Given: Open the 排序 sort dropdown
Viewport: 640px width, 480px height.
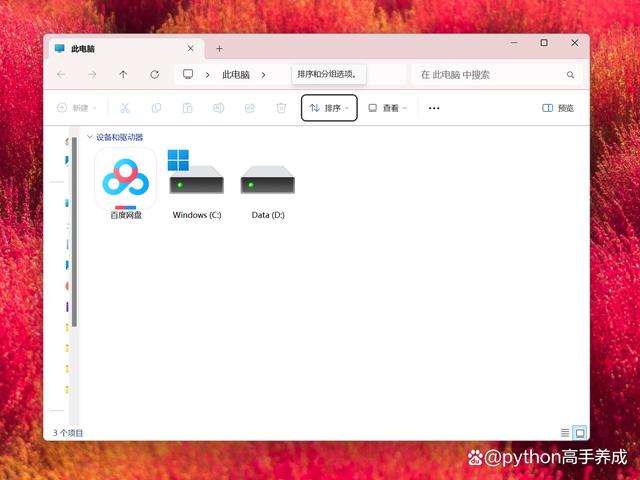Looking at the screenshot, I should [x=329, y=108].
